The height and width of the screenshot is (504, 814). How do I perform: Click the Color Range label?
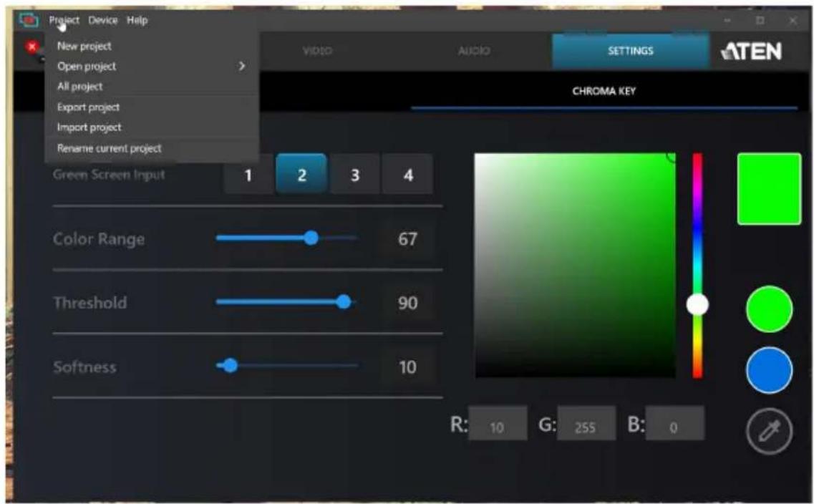[99, 239]
